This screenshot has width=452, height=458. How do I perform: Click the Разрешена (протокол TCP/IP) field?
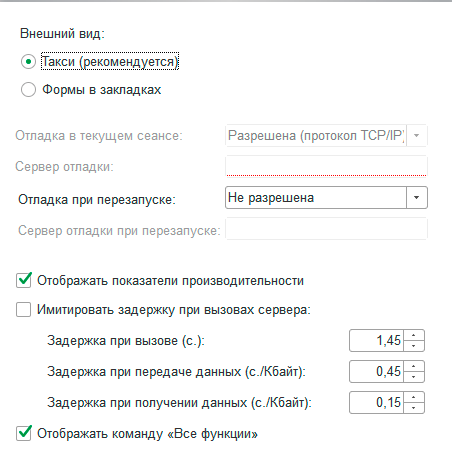[316, 136]
